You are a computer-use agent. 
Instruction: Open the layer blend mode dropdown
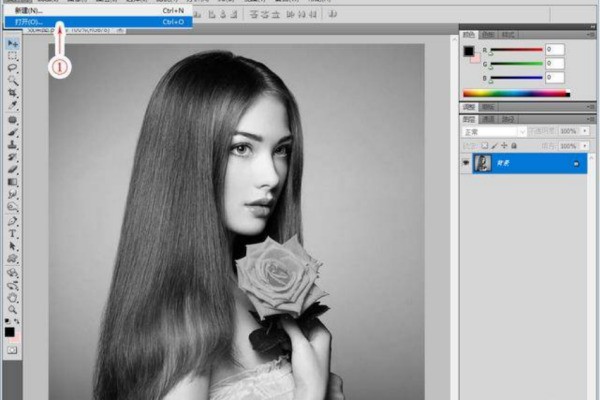coord(494,131)
